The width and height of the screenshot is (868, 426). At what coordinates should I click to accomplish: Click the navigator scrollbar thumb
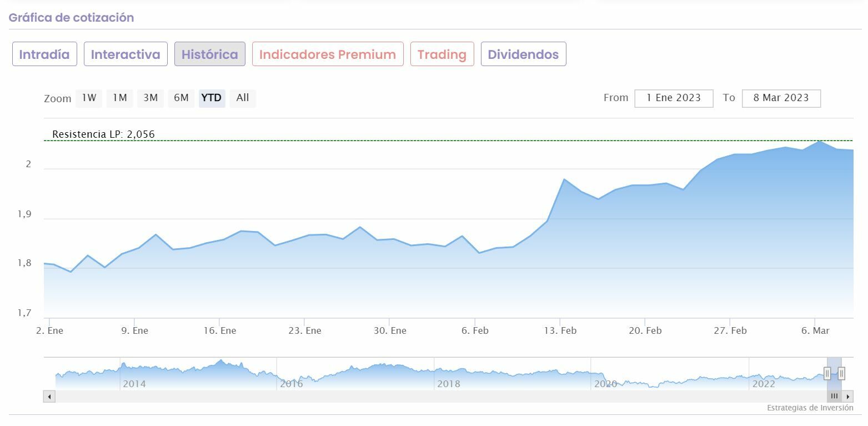pos(834,397)
